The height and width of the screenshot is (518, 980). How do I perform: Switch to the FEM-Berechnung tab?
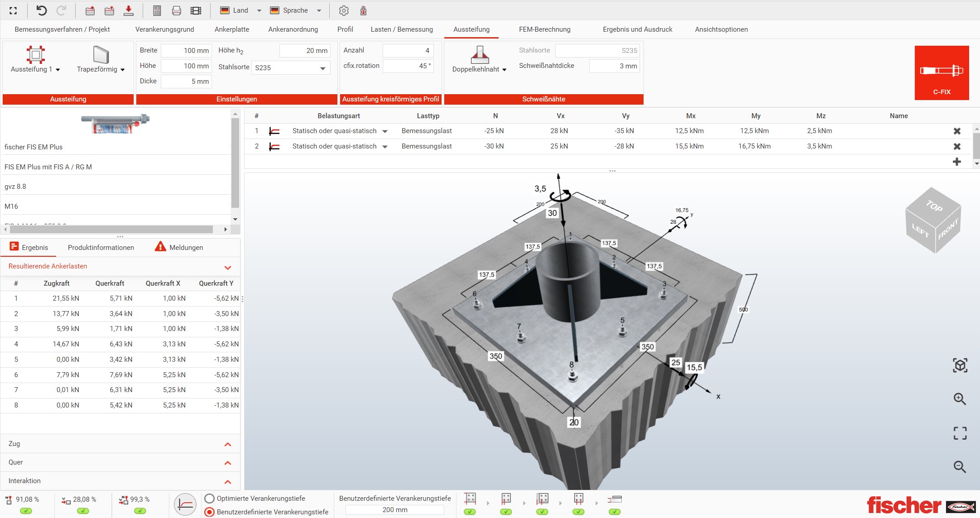pos(545,29)
